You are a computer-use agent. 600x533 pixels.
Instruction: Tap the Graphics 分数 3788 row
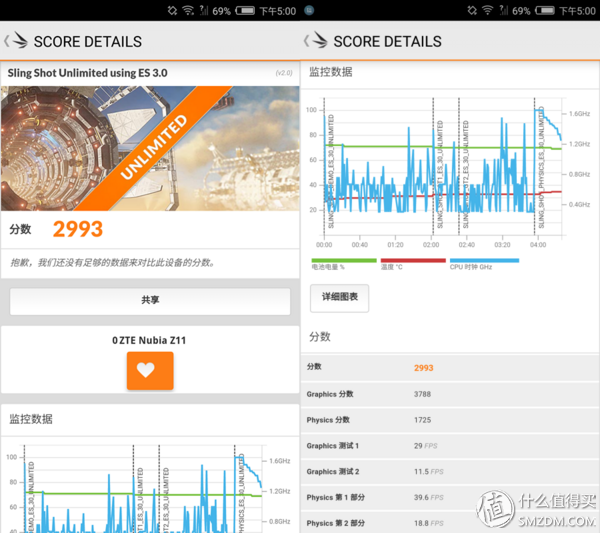[x=450, y=394]
